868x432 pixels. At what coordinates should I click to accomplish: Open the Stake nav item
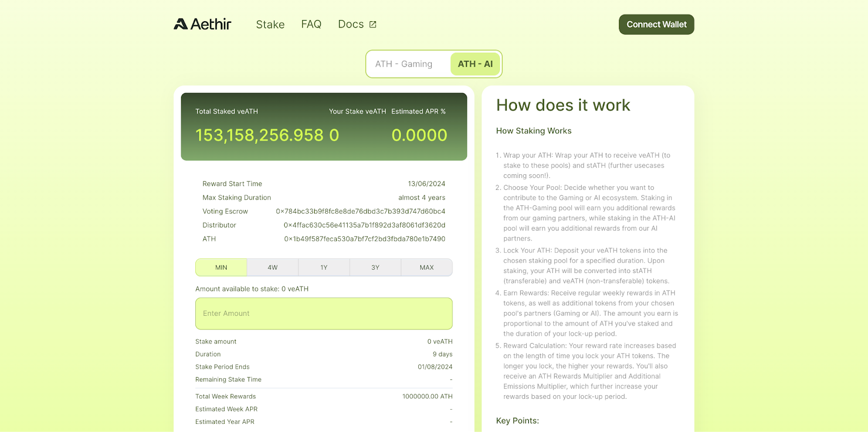pos(270,24)
